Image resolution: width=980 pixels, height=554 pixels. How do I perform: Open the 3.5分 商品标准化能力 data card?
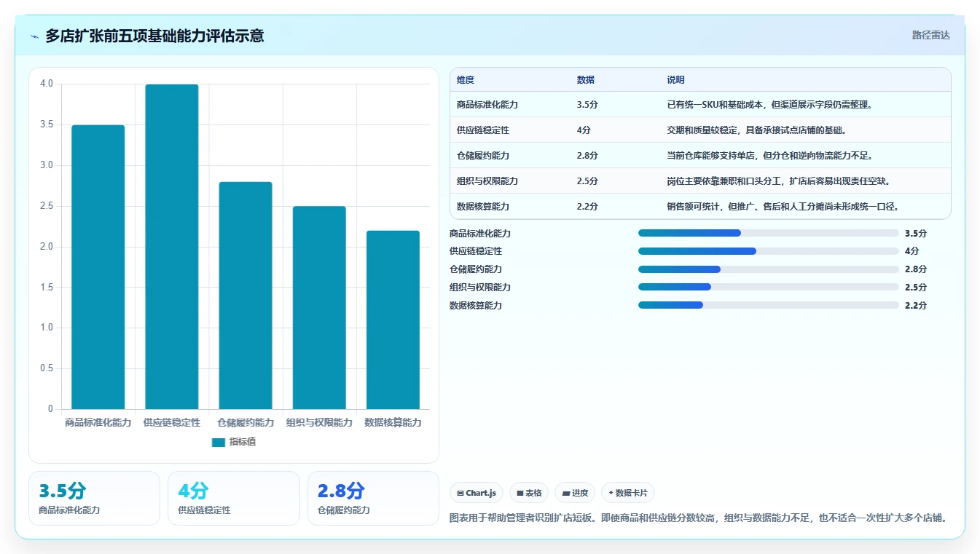pyautogui.click(x=94, y=498)
